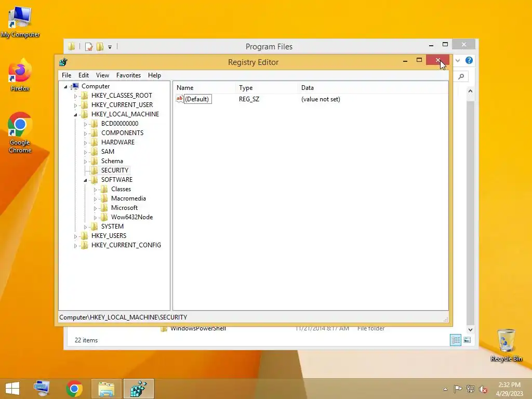The height and width of the screenshot is (399, 532).
Task: Select the COMPONENTS key
Action: coord(122,133)
